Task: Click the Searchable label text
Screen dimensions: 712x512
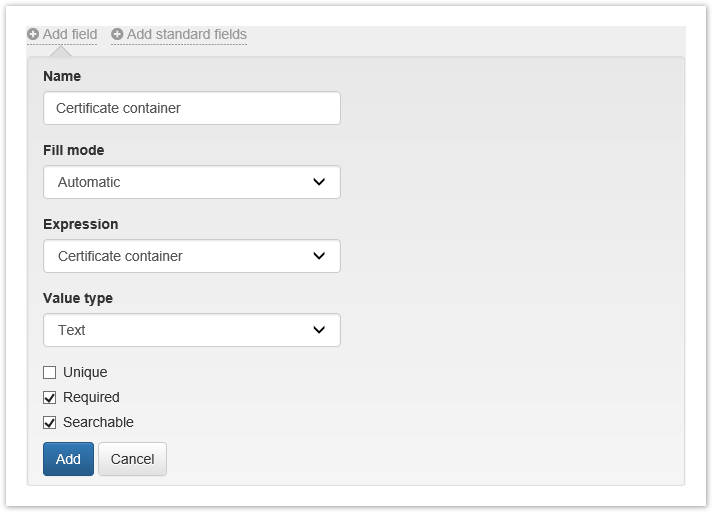Action: coord(98,422)
